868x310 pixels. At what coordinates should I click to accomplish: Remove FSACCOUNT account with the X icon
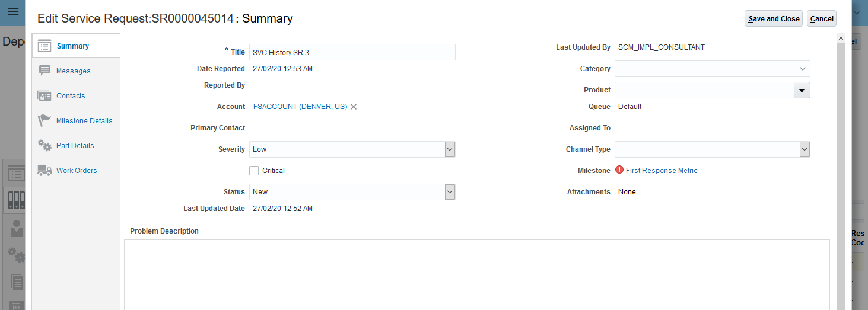(354, 107)
